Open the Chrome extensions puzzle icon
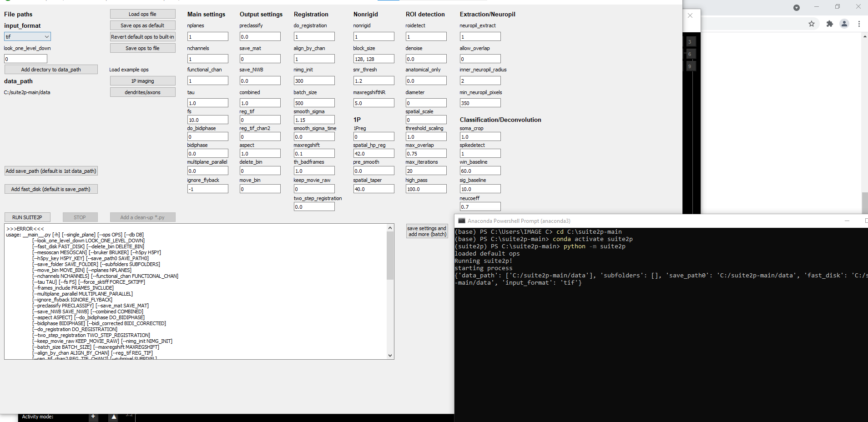868x422 pixels. coord(829,24)
